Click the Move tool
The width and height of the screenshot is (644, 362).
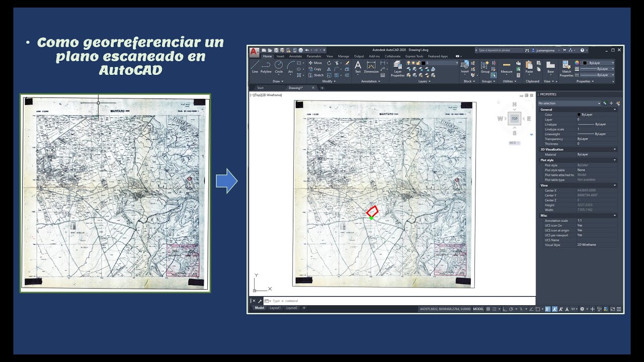(315, 63)
